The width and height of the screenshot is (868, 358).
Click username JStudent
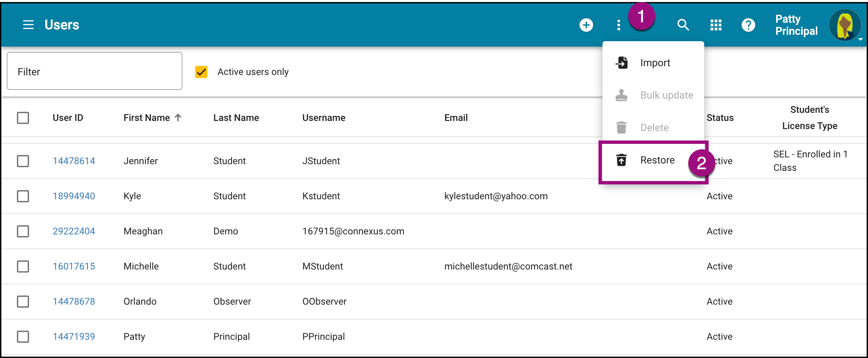pos(321,161)
